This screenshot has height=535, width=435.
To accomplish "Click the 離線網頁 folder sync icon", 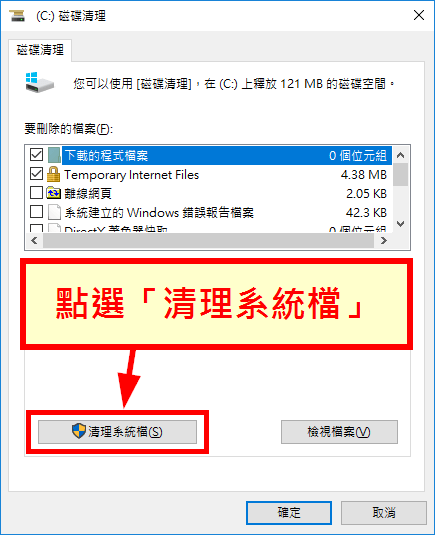I will click(x=53, y=193).
